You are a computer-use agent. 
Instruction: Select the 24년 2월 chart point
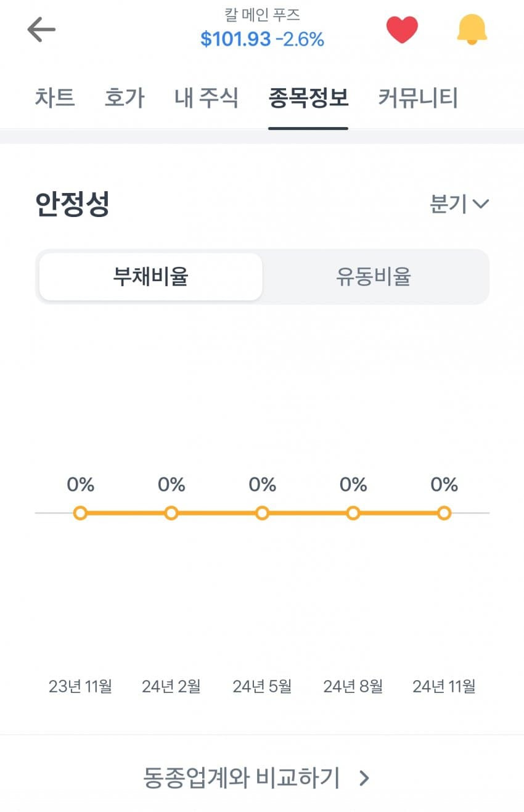[171, 513]
